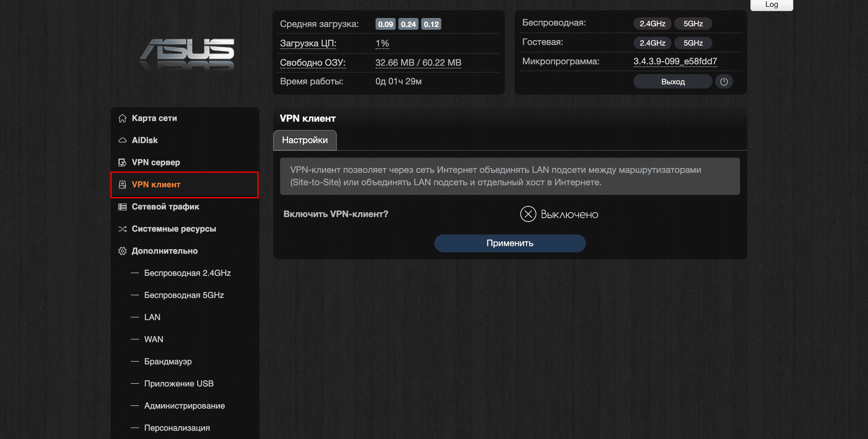868x439 pixels.
Task: Select the Настройки tab
Action: [x=305, y=140]
